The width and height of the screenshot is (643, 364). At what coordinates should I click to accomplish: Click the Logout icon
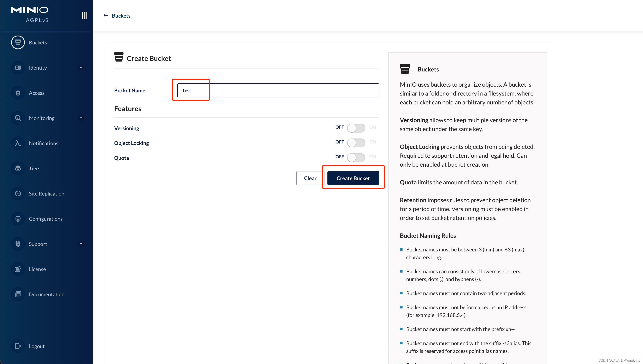18,346
